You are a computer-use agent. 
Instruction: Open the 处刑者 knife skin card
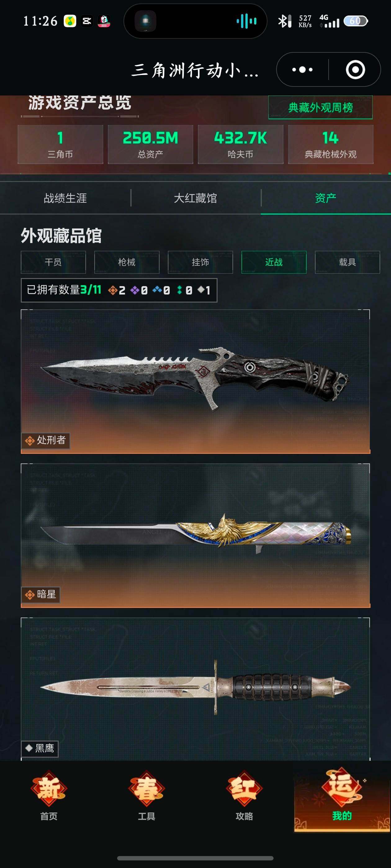[x=195, y=381]
